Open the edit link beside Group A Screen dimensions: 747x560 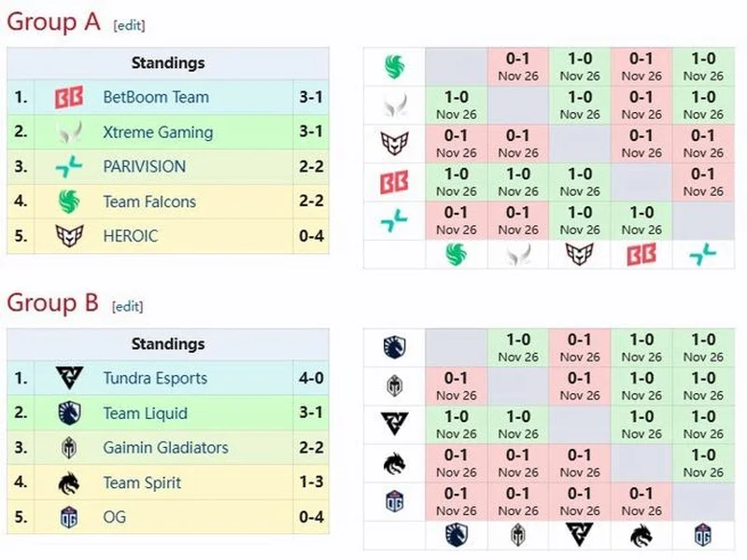(x=129, y=25)
